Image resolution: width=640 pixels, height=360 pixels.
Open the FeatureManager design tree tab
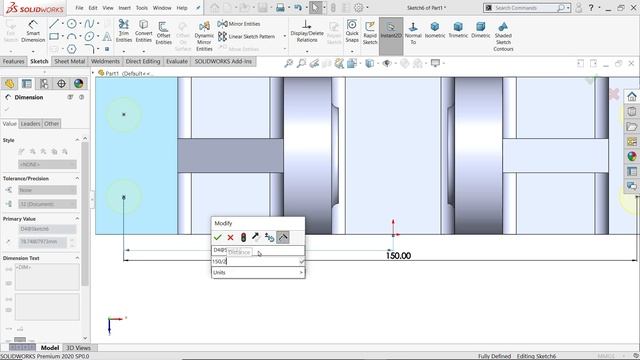(9, 84)
